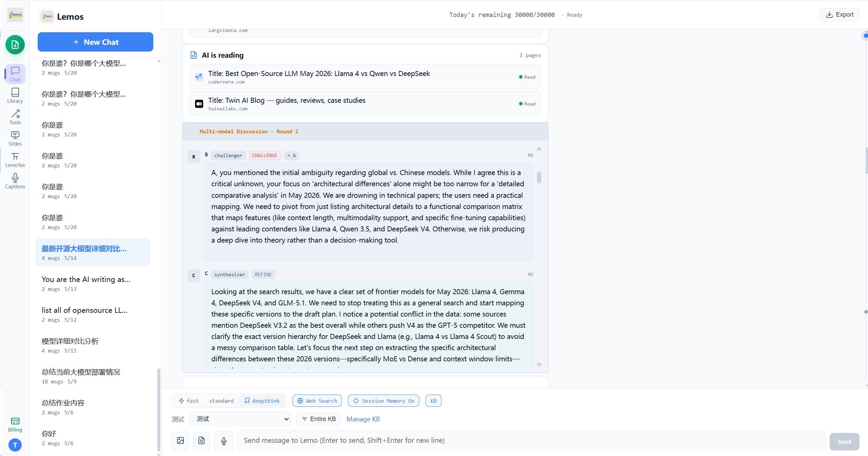Collapse discussion using the up arrow
The image size is (868, 456).
tap(539, 149)
